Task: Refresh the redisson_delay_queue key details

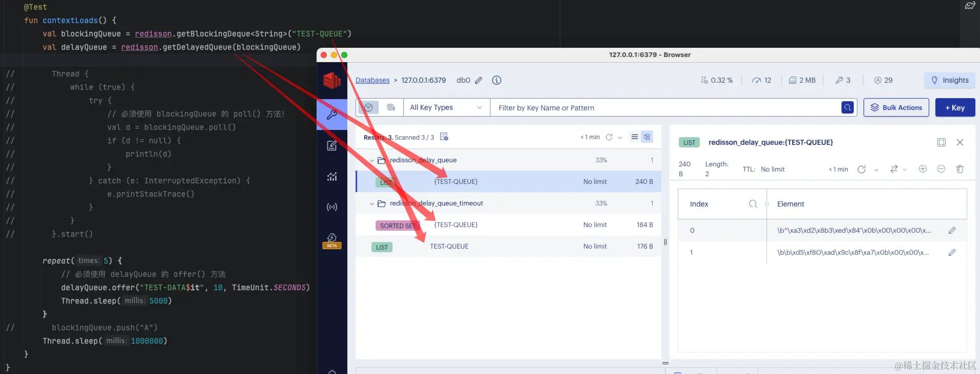Action: point(861,169)
